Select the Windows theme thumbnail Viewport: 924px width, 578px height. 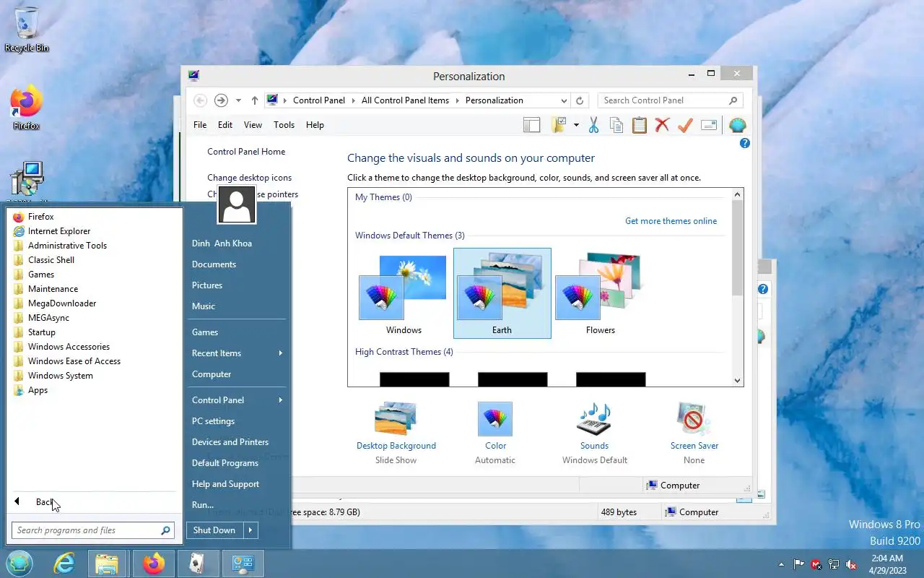coord(404,293)
